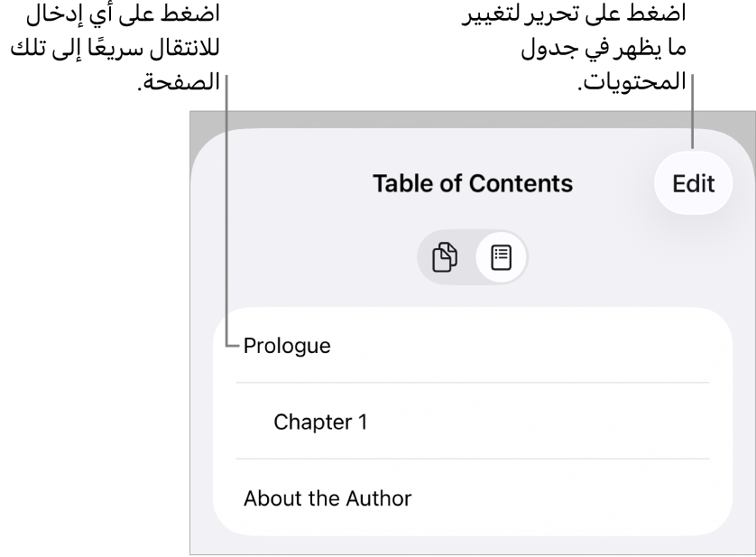Click the Table of Contents title
This screenshot has height=557, width=756.
click(x=472, y=183)
